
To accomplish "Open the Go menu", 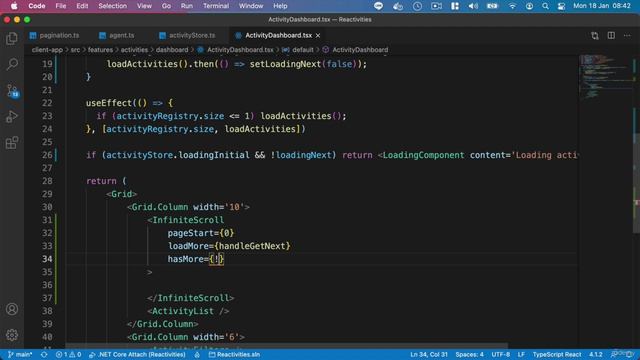I will [x=166, y=6].
